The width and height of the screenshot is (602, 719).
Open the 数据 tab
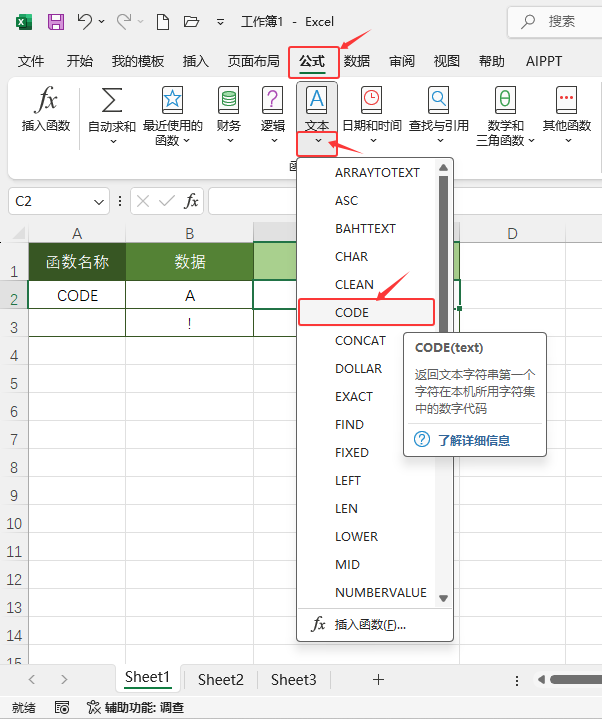pos(357,61)
